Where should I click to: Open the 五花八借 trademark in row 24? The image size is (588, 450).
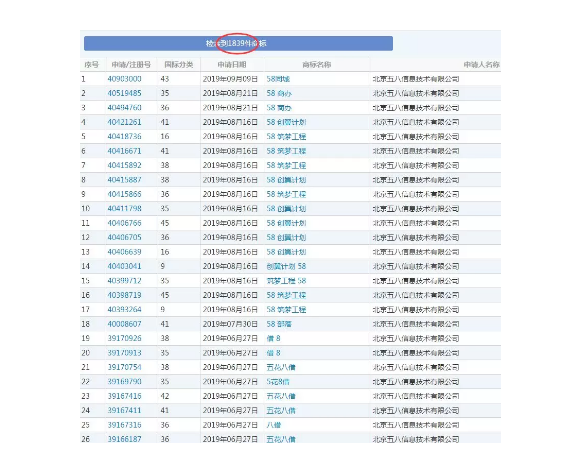point(281,411)
